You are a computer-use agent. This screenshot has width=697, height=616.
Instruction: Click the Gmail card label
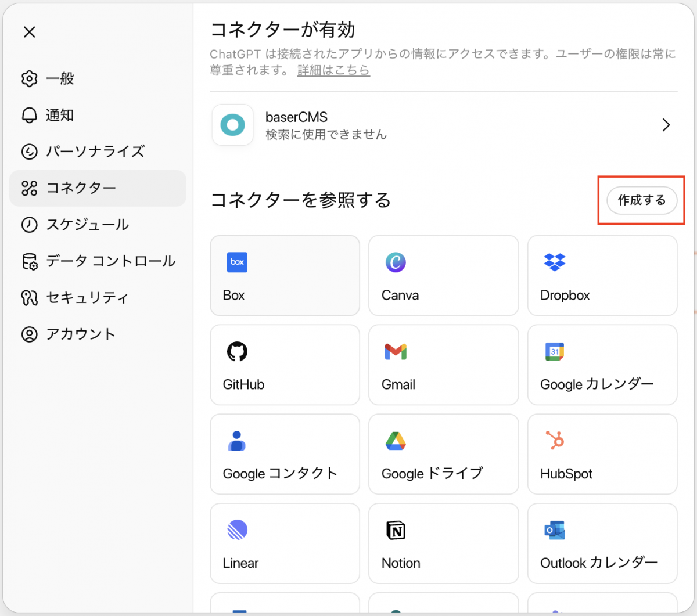(x=398, y=384)
